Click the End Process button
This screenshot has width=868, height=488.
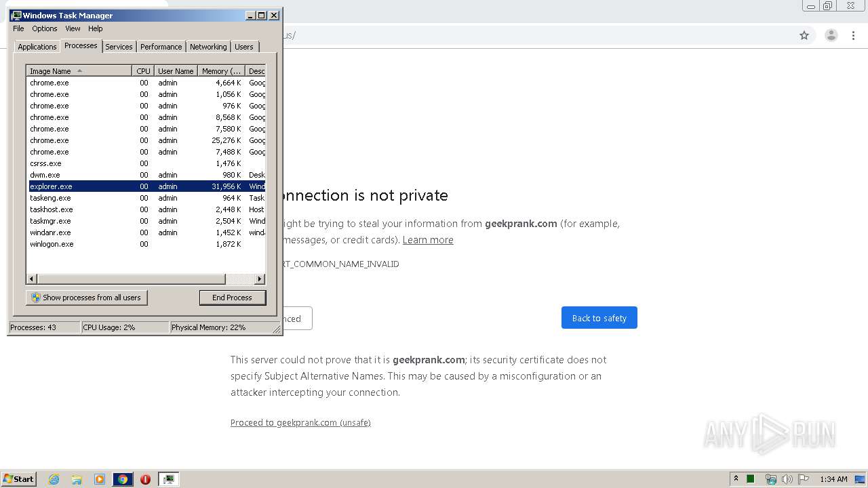[232, 298]
